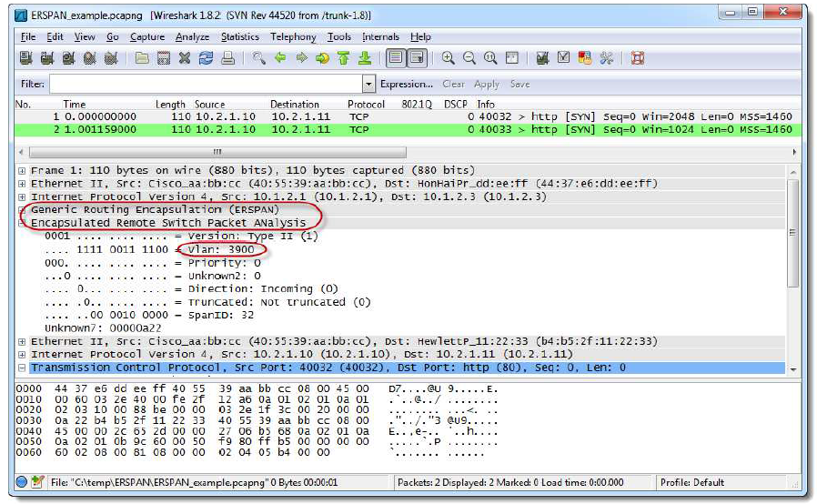The height and width of the screenshot is (504, 817).
Task: Click the Expression... button
Action: [x=407, y=84]
